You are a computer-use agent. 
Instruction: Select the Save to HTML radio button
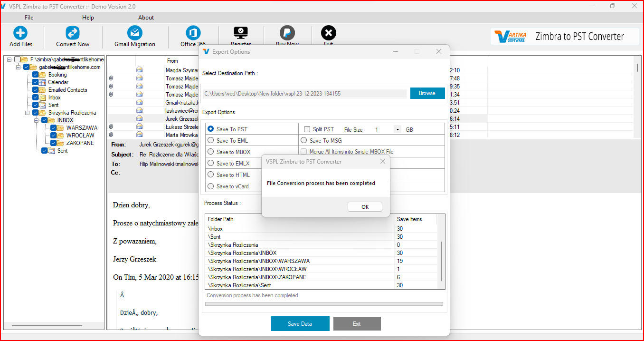pos(211,175)
